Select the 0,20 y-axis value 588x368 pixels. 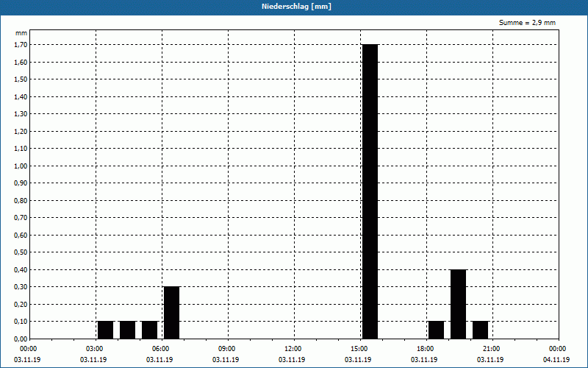(x=21, y=304)
